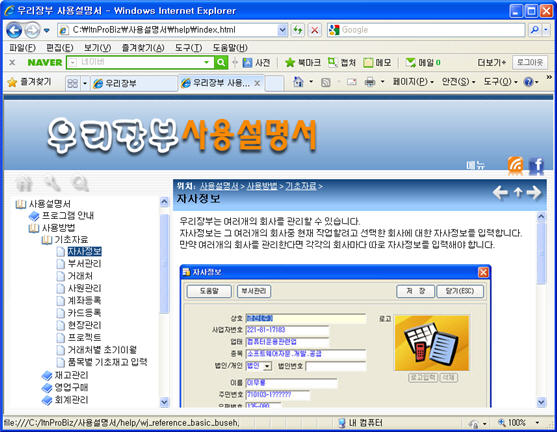Click the Facebook icon in banner
This screenshot has height=432, width=557.
(536, 166)
